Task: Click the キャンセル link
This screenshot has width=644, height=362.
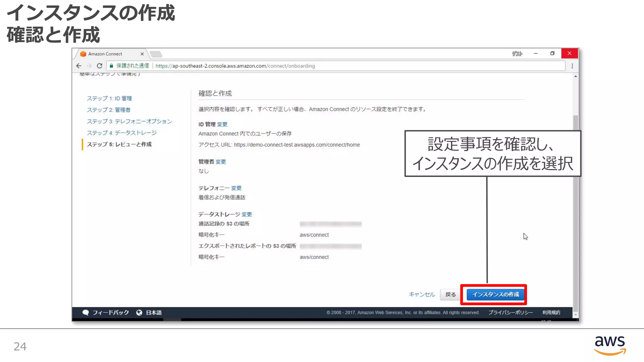Action: point(422,294)
